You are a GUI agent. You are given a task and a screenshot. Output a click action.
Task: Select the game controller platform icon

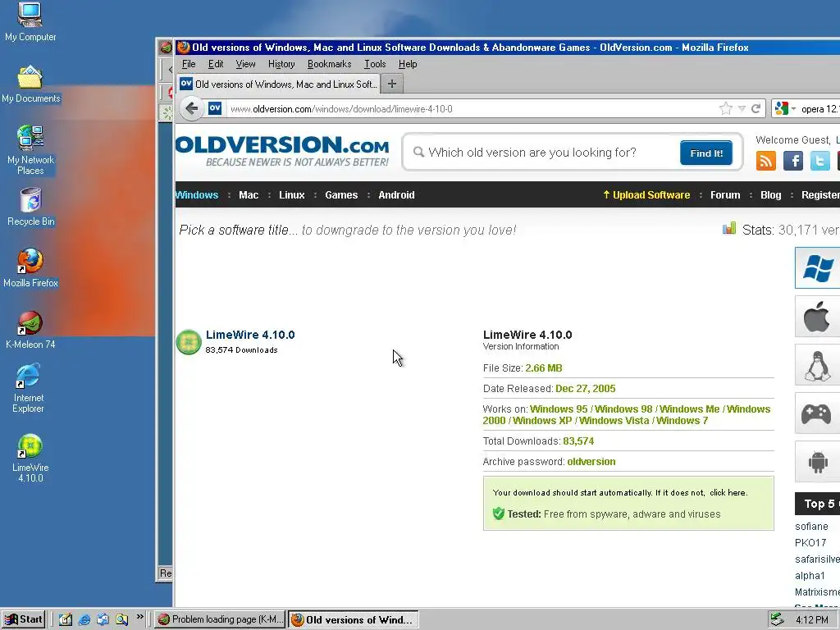818,413
